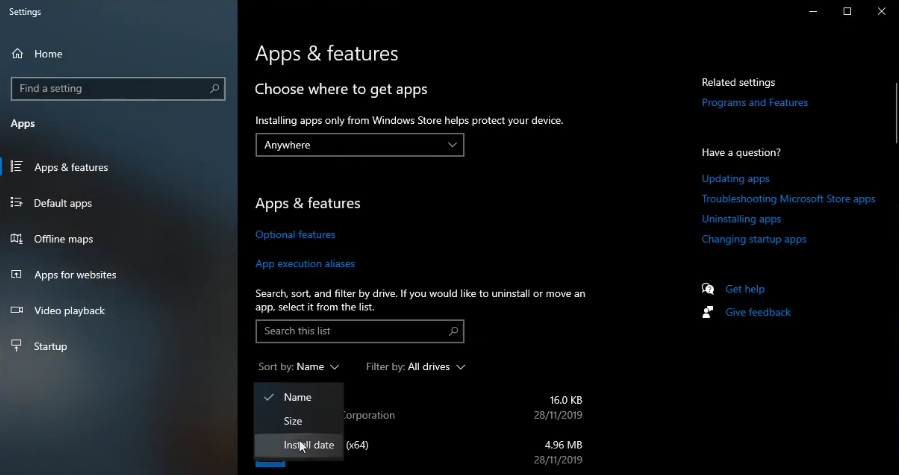The image size is (899, 475).
Task: Click the Home icon in sidebar
Action: coord(17,54)
